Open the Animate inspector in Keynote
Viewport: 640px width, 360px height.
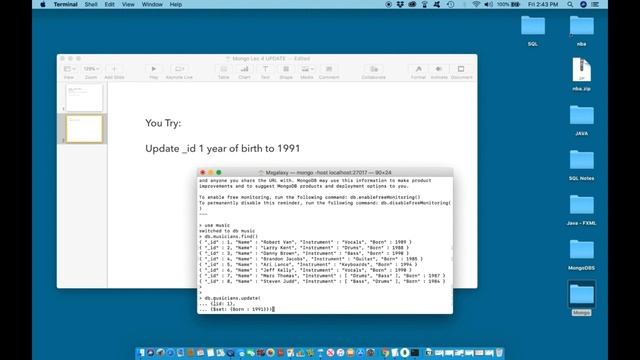(x=439, y=71)
